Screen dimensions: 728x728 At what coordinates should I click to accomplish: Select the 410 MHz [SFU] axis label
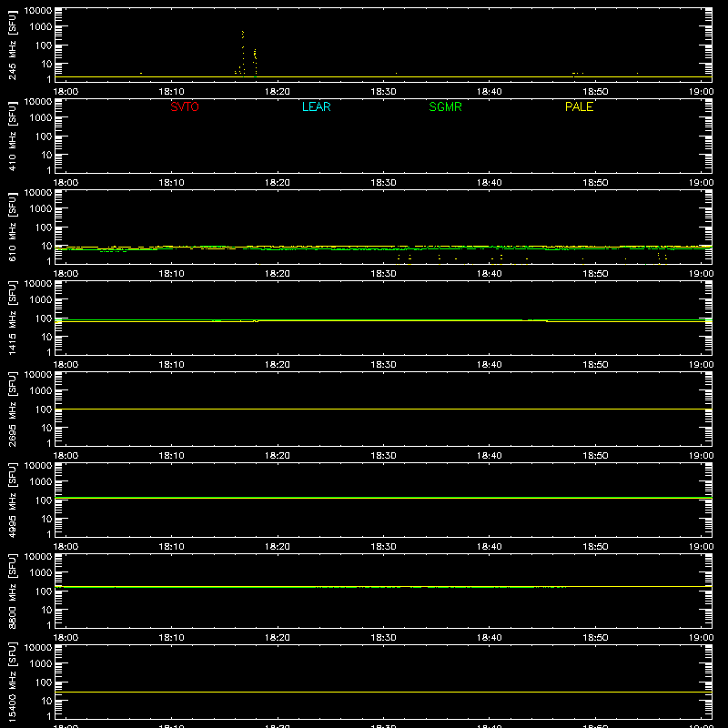pos(12,136)
